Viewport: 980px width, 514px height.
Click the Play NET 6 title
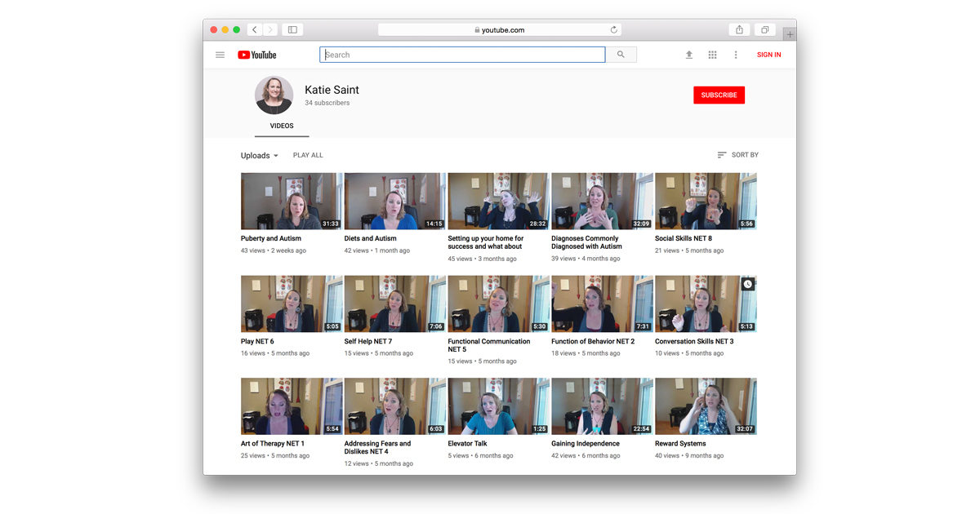pos(257,342)
